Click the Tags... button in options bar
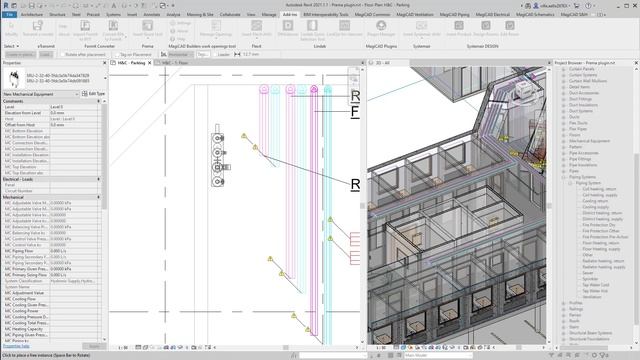This screenshot has height=360, width=640. [x=202, y=54]
